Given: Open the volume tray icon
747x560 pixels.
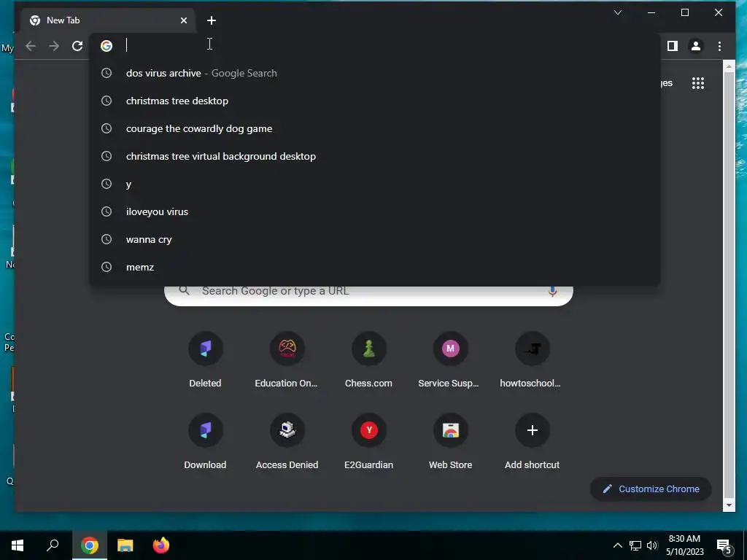Looking at the screenshot, I should coord(652,545).
